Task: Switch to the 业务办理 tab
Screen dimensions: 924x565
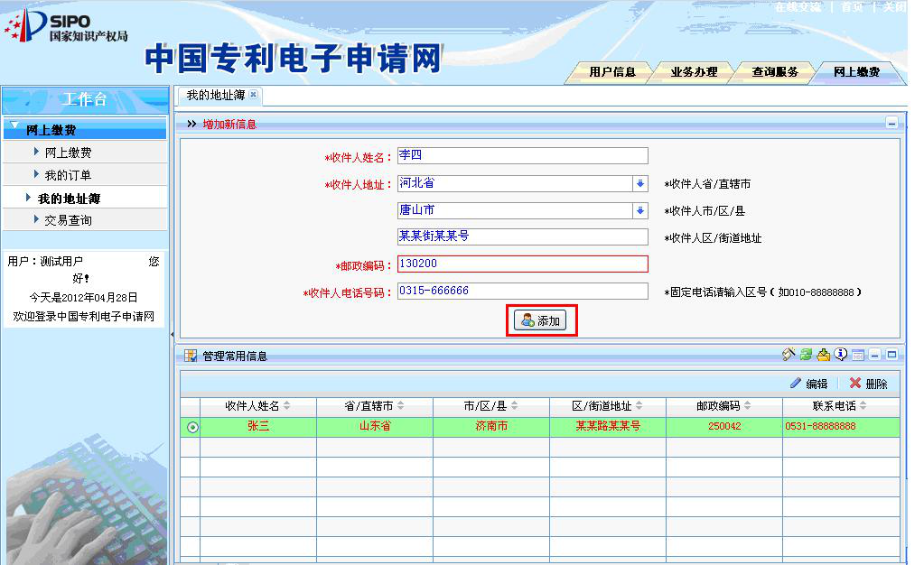Action: click(694, 72)
